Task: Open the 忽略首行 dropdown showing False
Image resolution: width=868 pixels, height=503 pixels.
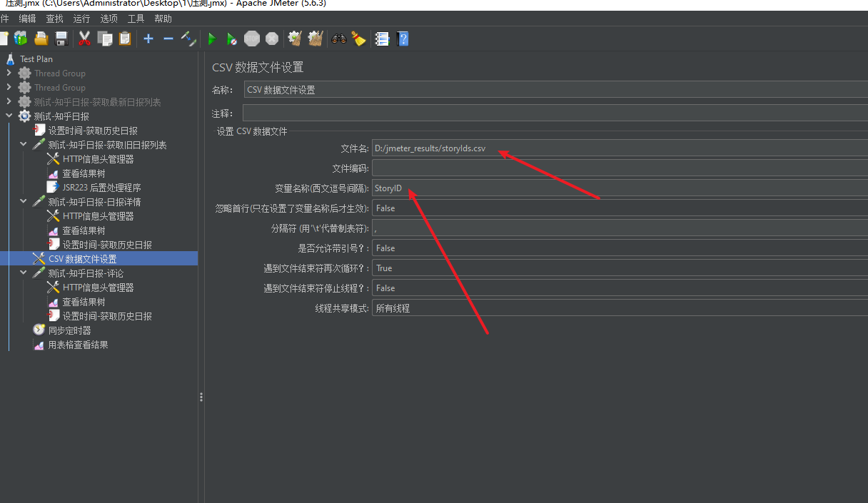Action: click(x=620, y=208)
